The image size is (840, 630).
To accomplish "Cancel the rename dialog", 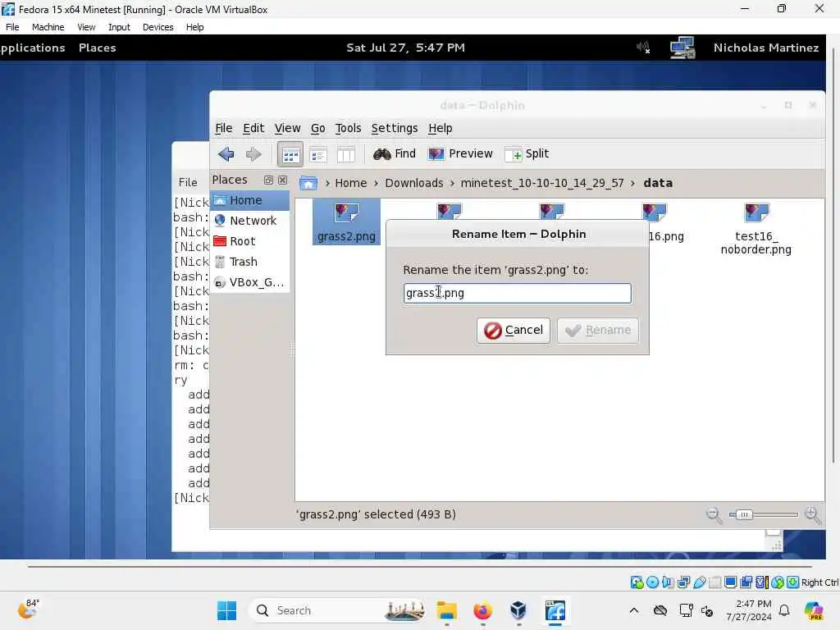I will (514, 330).
